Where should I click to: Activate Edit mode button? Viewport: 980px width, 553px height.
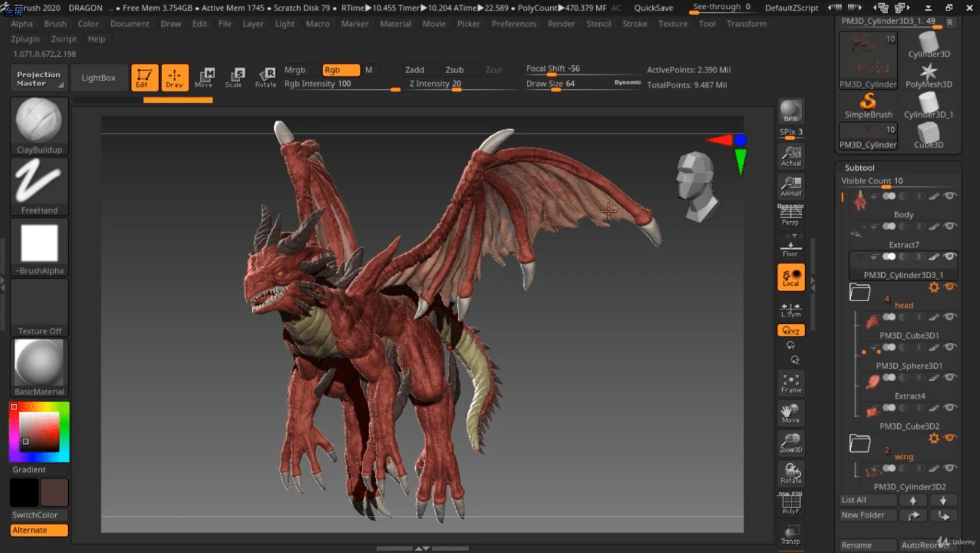point(144,77)
